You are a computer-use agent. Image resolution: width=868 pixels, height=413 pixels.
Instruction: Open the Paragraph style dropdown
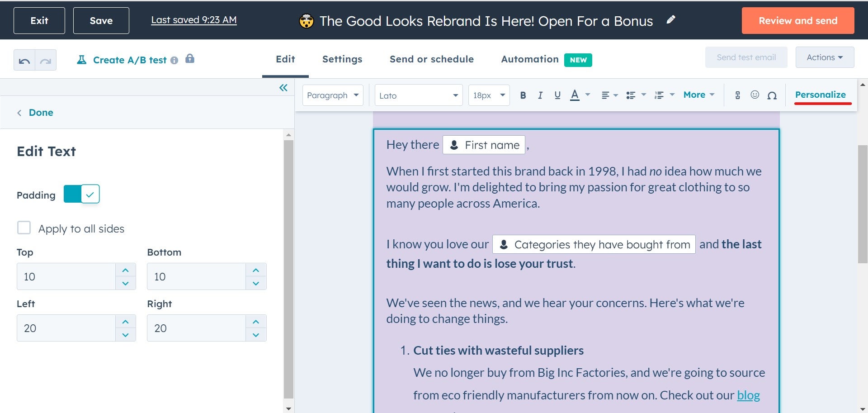[332, 95]
